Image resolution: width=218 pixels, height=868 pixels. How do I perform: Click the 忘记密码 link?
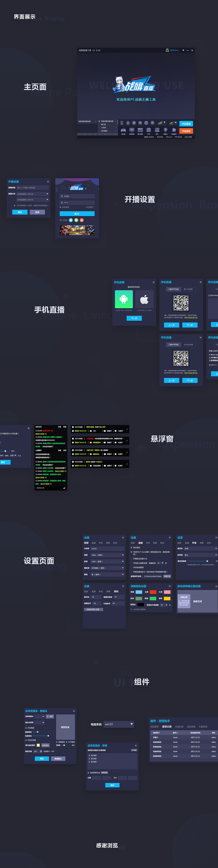(90, 207)
